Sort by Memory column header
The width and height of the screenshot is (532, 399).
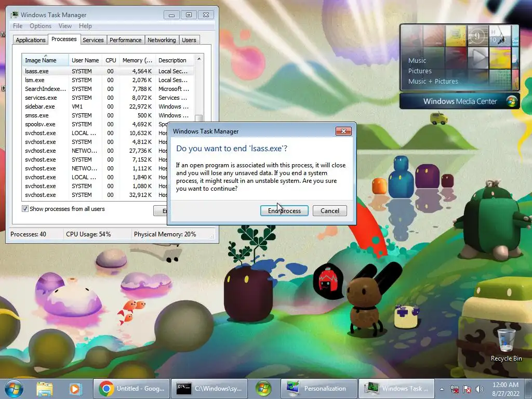point(137,60)
